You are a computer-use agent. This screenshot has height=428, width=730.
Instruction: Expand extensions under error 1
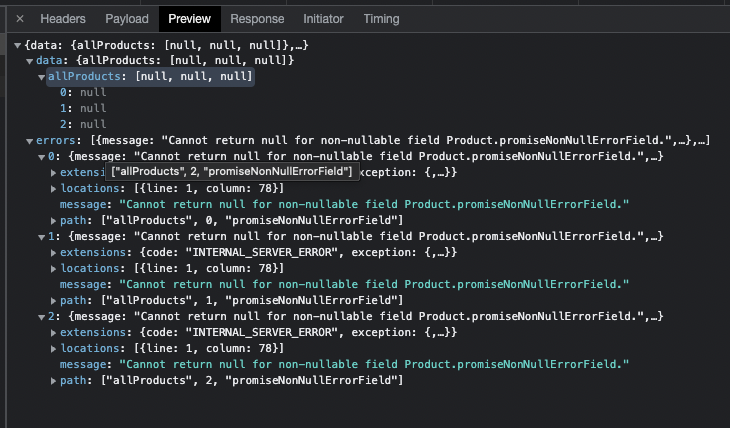click(x=53, y=253)
